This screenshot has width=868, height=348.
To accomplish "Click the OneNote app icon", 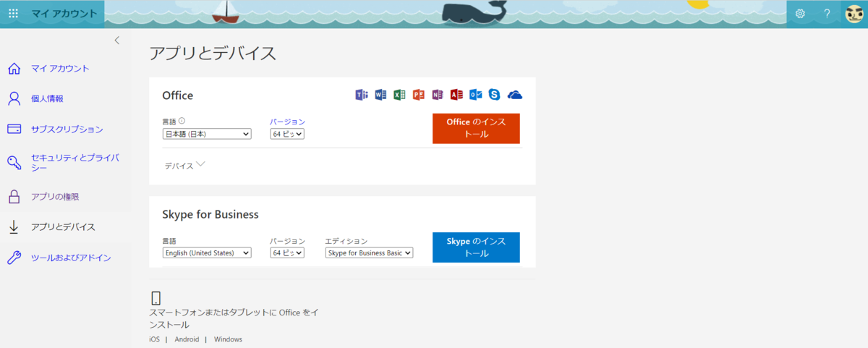I will (438, 95).
